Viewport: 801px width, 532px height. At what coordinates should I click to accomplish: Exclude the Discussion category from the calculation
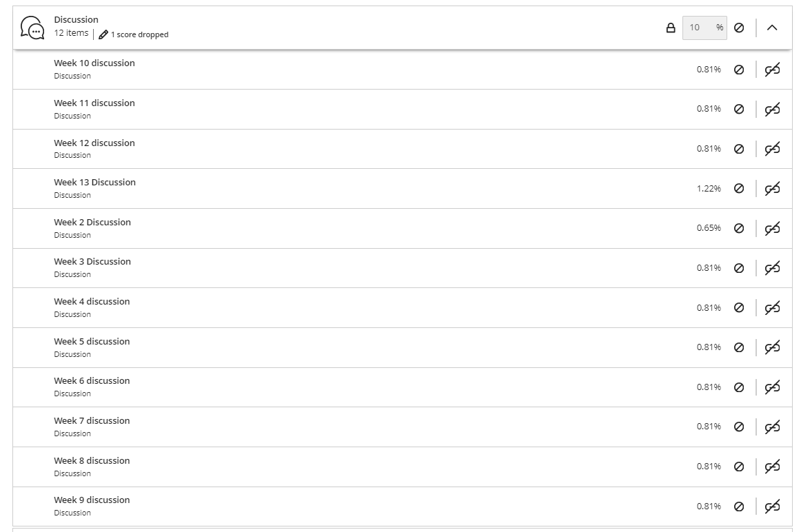click(x=739, y=28)
